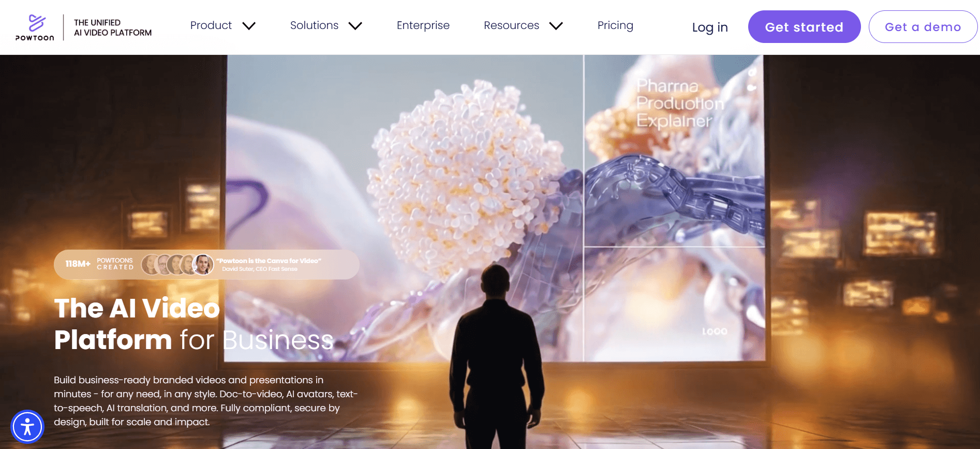Open the Product menu item
The image size is (980, 449).
point(211,25)
